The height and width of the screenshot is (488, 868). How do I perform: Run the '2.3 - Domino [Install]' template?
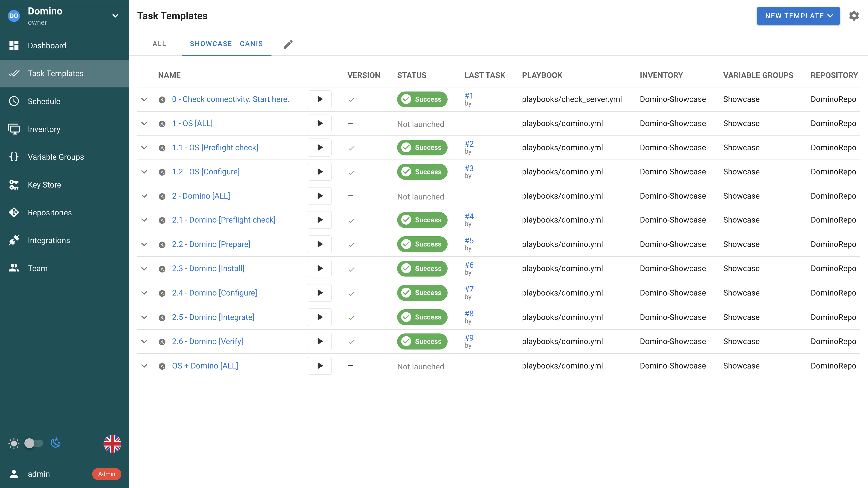pos(319,268)
